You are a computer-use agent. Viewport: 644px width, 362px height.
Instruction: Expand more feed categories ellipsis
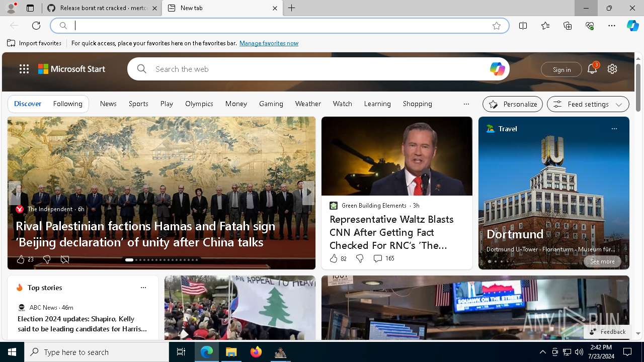click(x=466, y=104)
